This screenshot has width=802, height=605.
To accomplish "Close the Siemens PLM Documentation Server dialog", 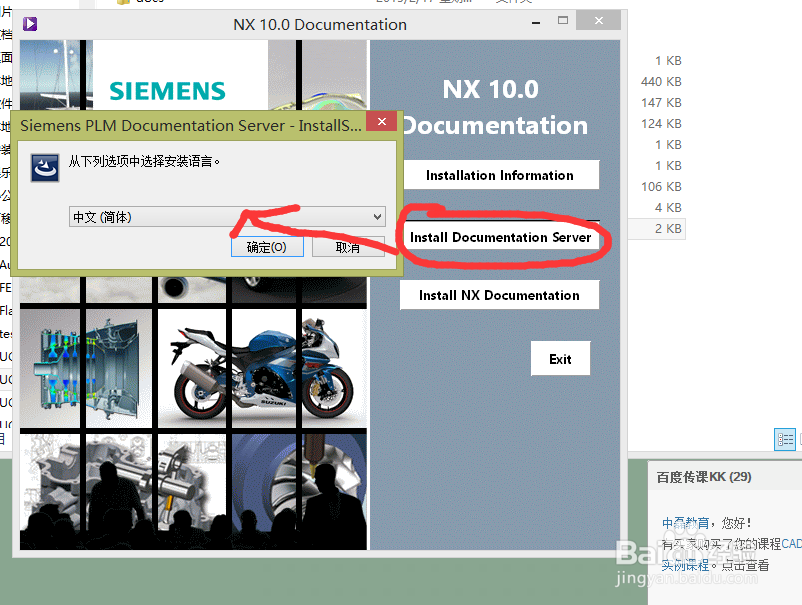I will [382, 122].
